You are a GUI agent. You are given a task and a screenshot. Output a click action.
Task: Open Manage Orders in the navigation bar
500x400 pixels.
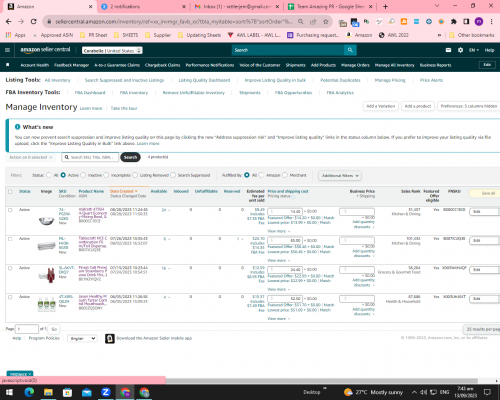pyautogui.click(x=355, y=65)
